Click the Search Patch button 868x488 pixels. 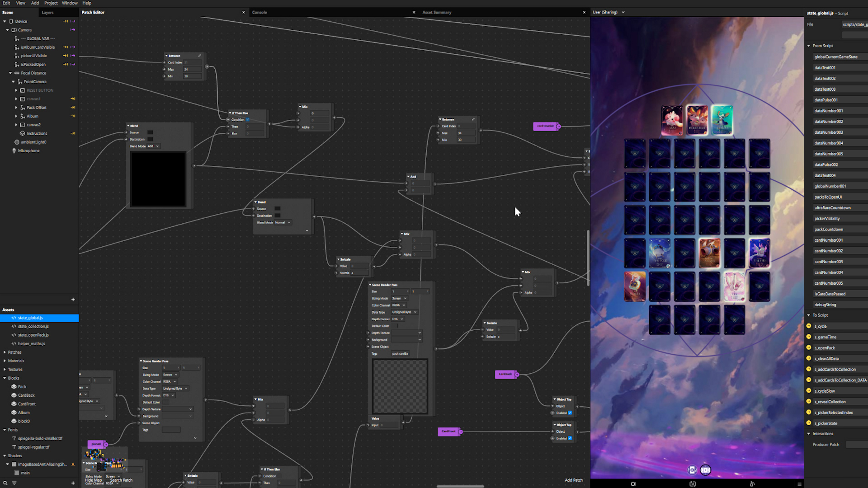pyautogui.click(x=121, y=480)
